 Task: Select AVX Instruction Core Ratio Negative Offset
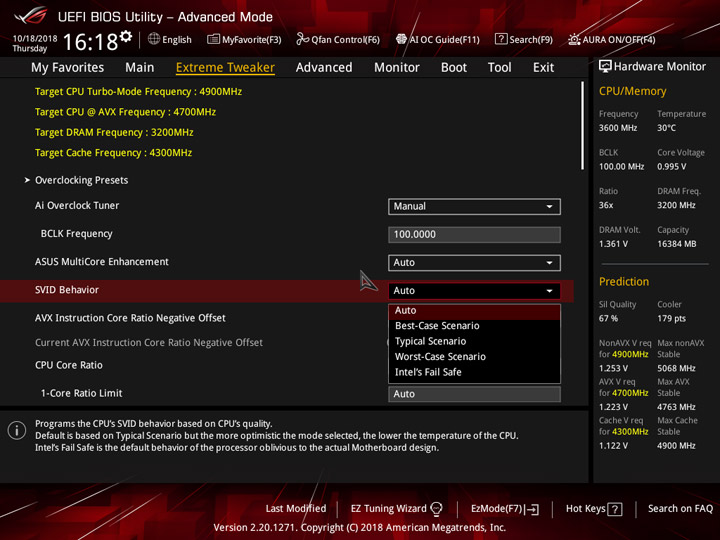130,318
